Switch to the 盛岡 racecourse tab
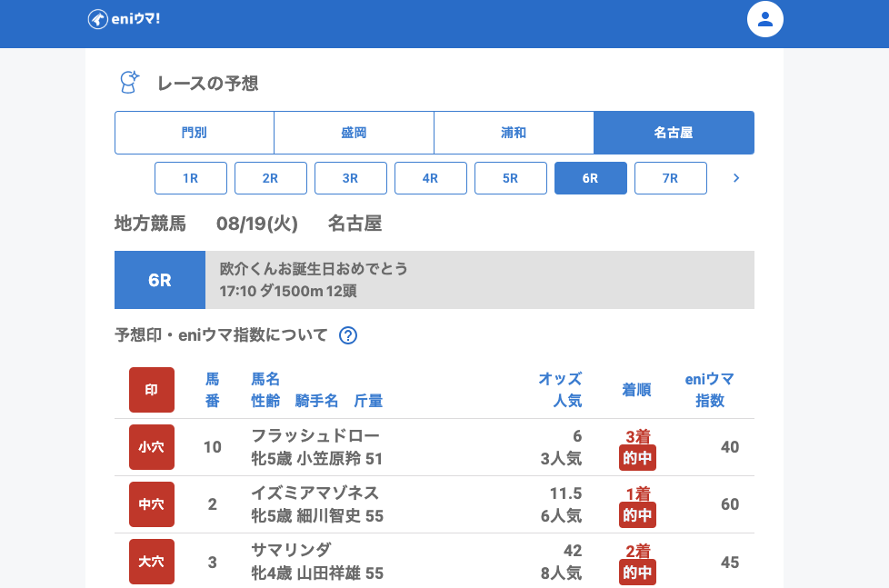889x588 pixels. pyautogui.click(x=354, y=133)
